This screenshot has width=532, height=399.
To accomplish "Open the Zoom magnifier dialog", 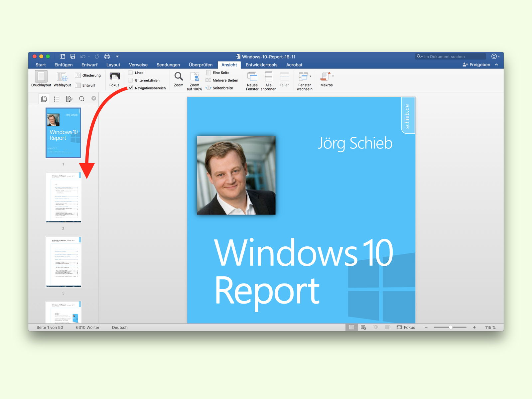I will coord(179,79).
